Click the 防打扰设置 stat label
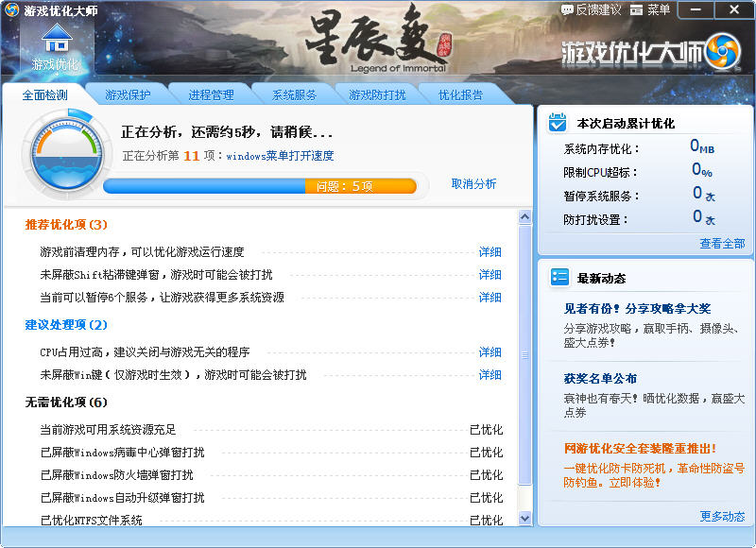 click(595, 220)
